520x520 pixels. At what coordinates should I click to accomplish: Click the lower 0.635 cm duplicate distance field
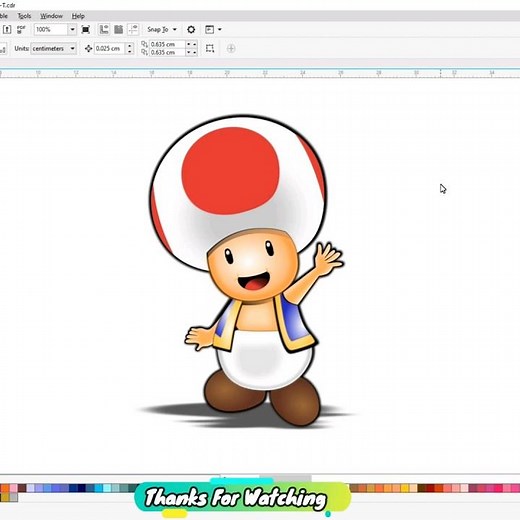(167, 52)
